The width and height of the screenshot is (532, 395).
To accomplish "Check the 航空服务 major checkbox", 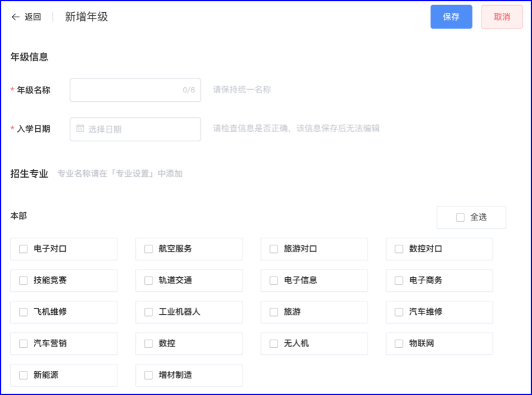I will [x=148, y=248].
